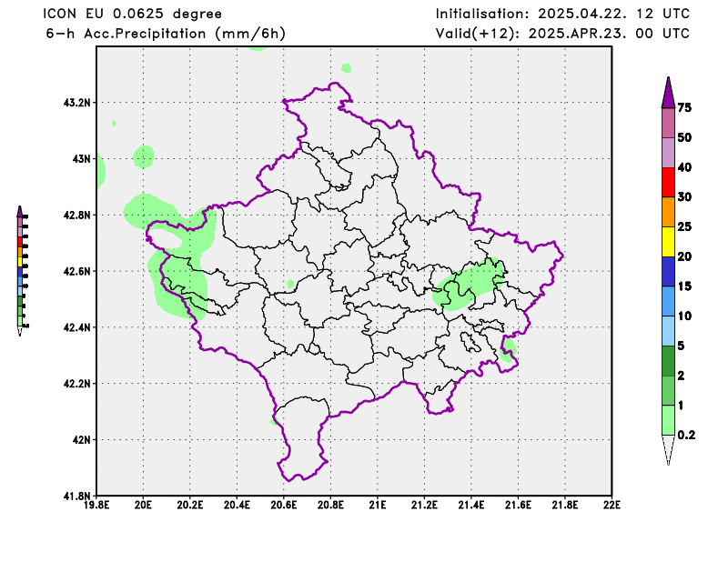Pick the orange 25–30 legend swatch

pos(668,212)
